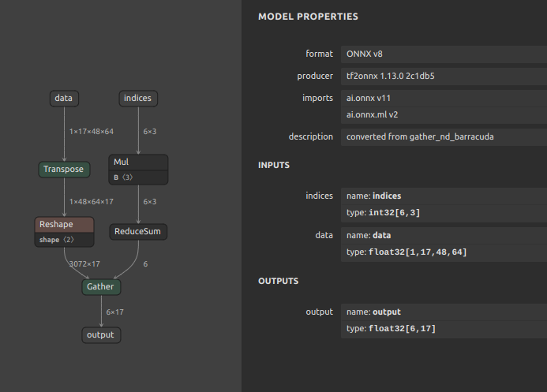Viewport: 547px width, 392px height.
Task: Click the Reshape node header
Action: 64,225
